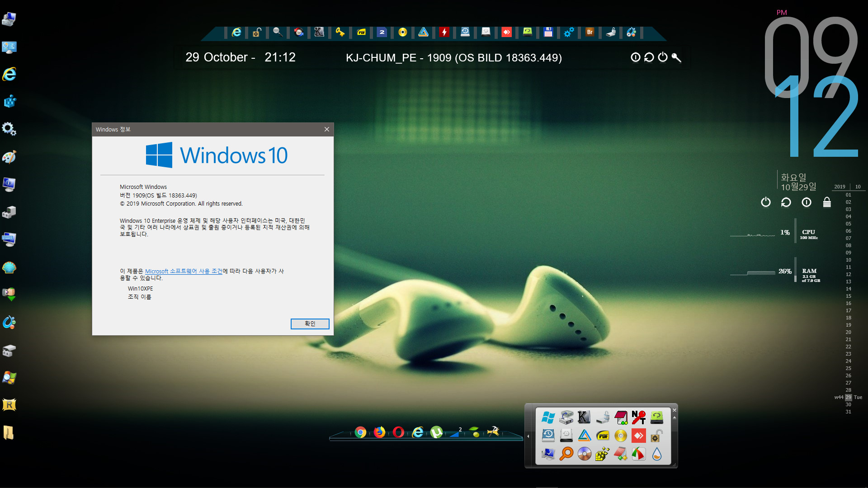Open the gold disc tool in top toolbar
The image size is (868, 488).
pos(402,32)
